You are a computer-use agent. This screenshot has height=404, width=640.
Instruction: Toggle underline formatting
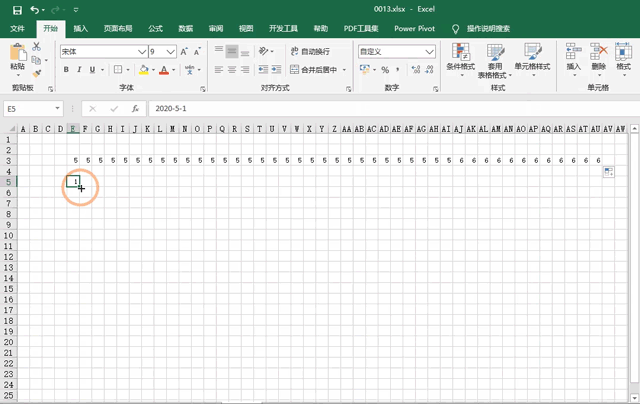(92, 70)
